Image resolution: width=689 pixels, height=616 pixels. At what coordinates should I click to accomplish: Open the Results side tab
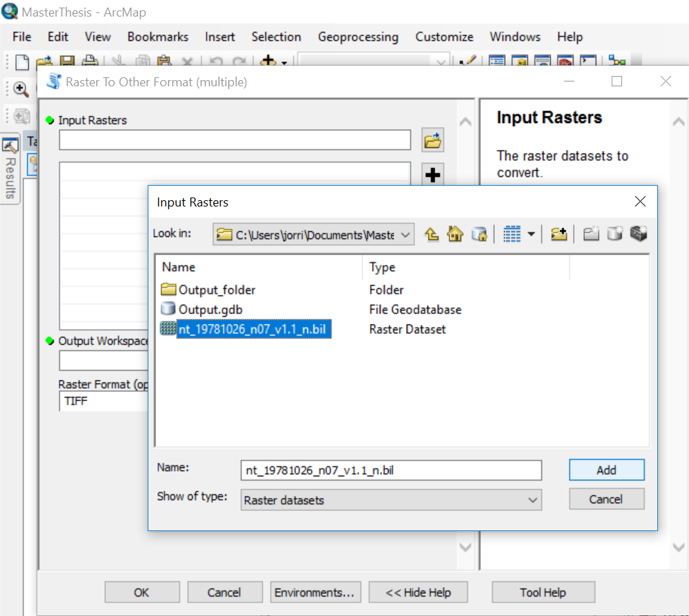[x=10, y=169]
